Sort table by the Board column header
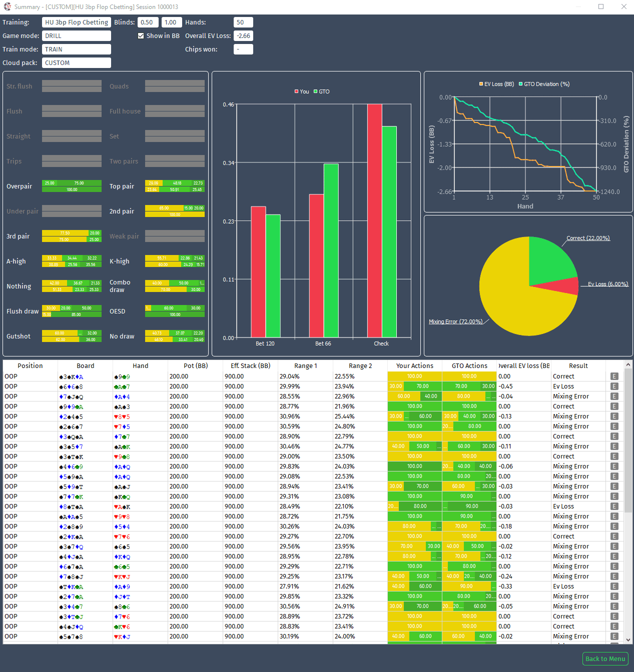This screenshot has width=634, height=672. click(85, 366)
